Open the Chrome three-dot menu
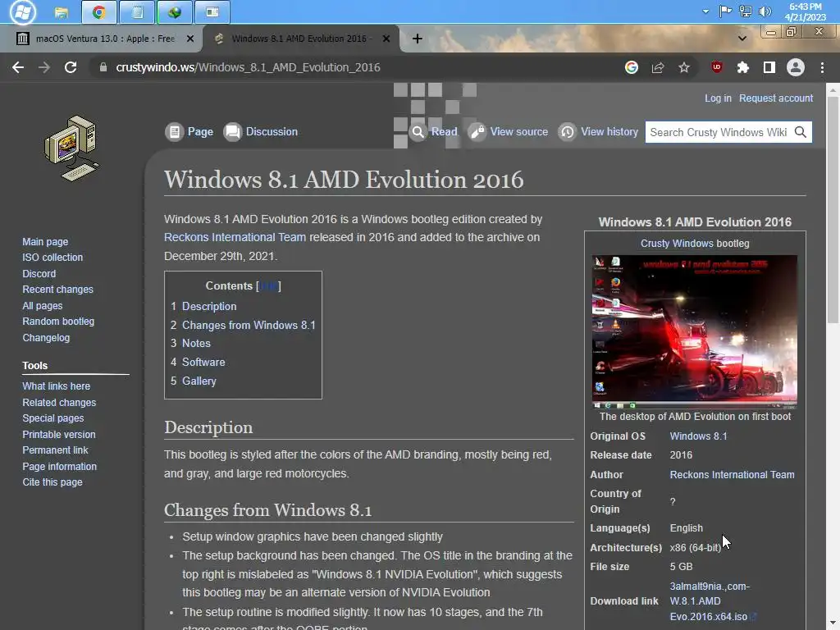 point(822,67)
